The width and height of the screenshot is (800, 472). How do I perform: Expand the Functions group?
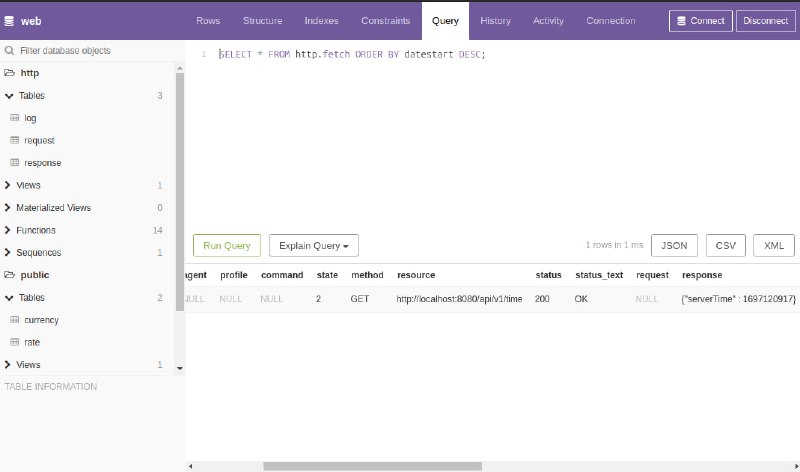point(7,230)
